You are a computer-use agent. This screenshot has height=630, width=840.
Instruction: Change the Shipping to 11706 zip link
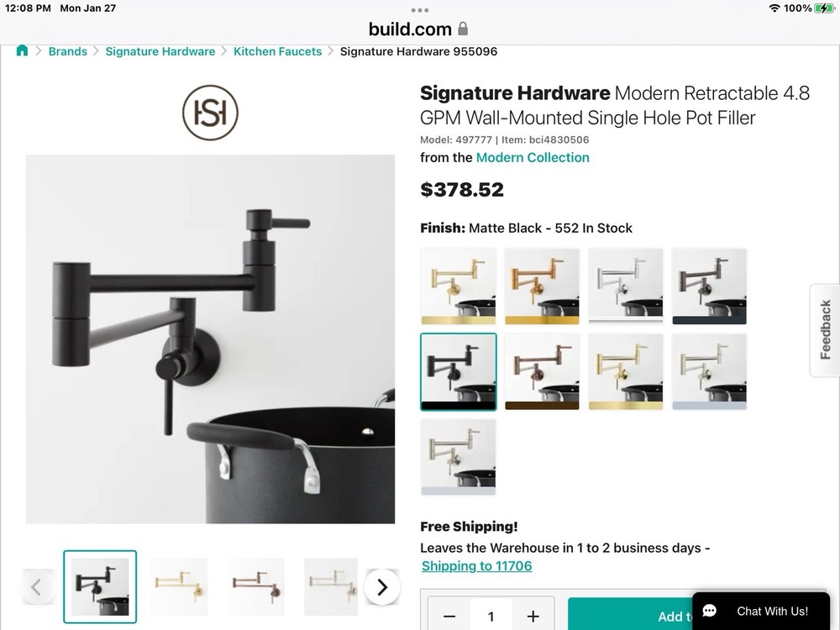[477, 565]
